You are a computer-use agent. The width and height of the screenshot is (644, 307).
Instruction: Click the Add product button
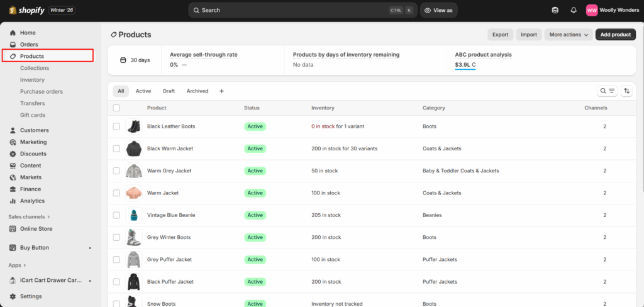tap(615, 35)
